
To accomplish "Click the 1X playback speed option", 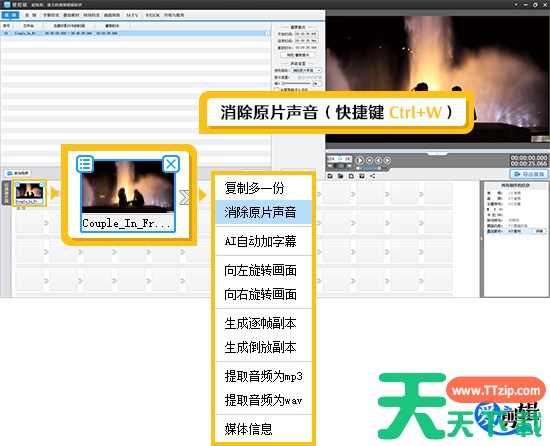I will point(340,159).
